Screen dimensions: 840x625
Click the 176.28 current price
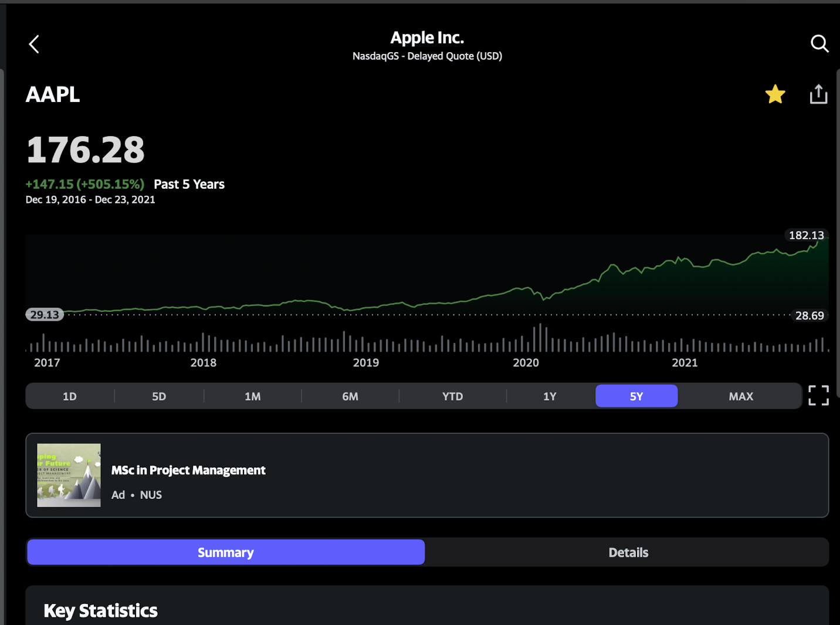pyautogui.click(x=86, y=150)
